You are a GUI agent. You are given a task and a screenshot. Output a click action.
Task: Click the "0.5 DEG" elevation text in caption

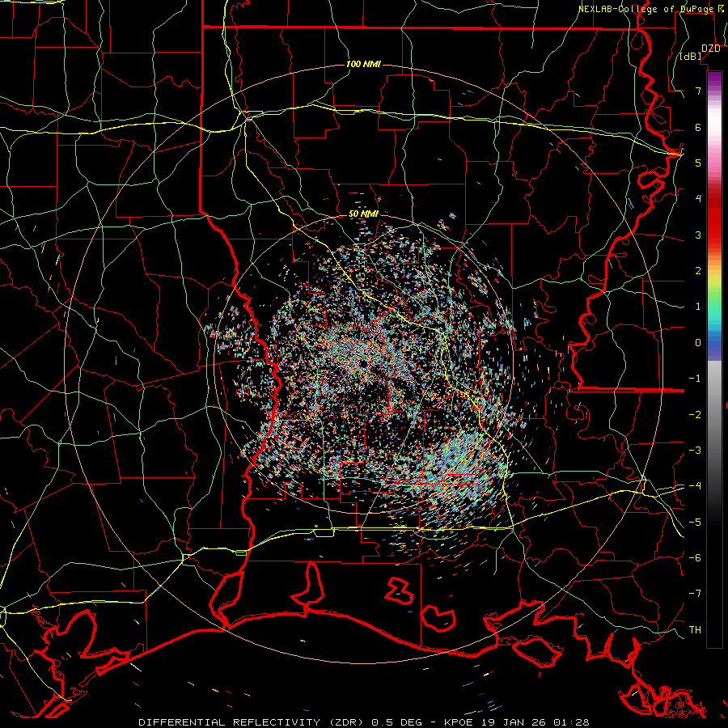(397, 722)
